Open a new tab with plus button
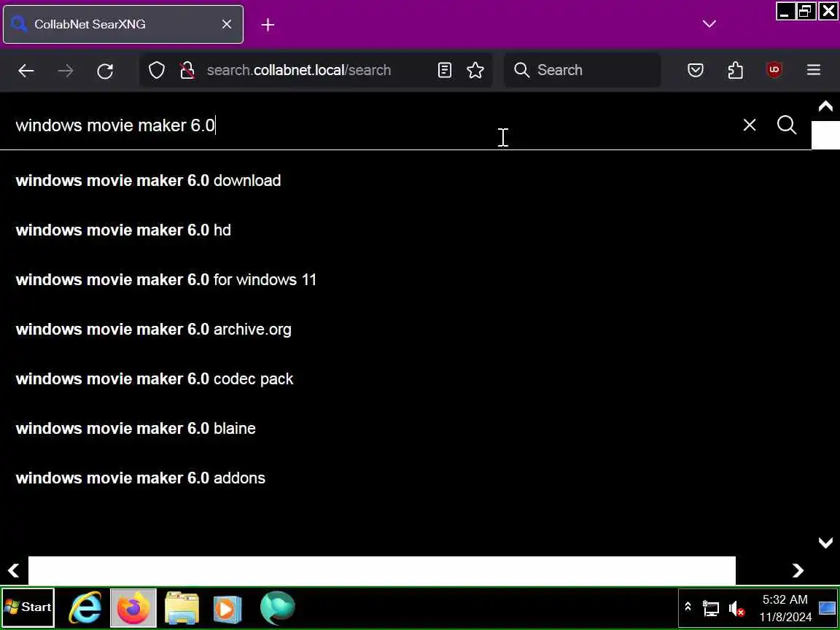Viewport: 840px width, 630px height. (268, 25)
